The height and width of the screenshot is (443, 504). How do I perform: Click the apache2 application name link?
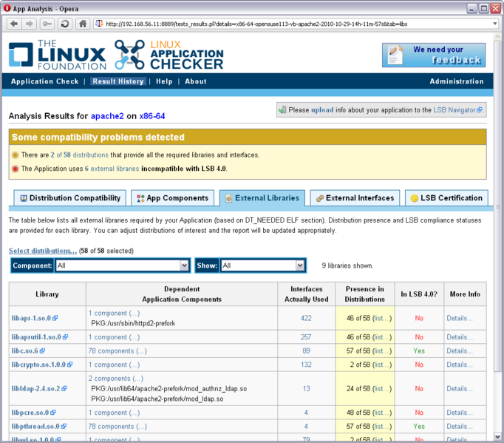click(107, 116)
